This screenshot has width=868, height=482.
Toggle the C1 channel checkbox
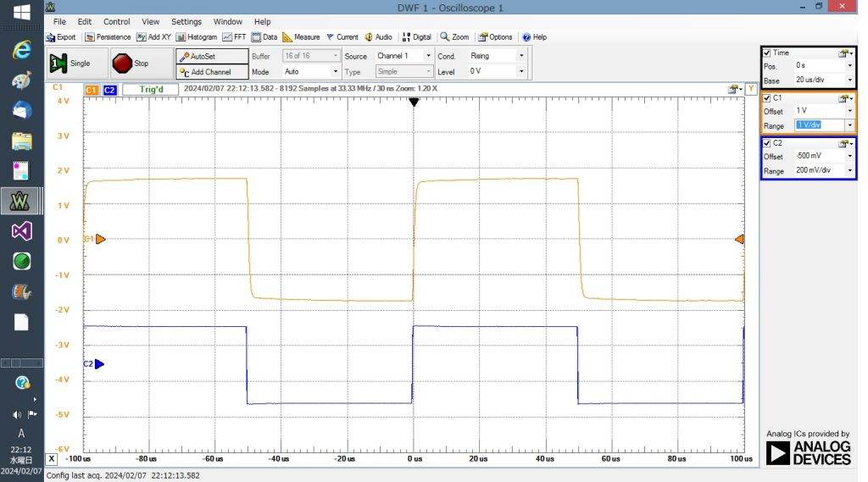tap(766, 98)
